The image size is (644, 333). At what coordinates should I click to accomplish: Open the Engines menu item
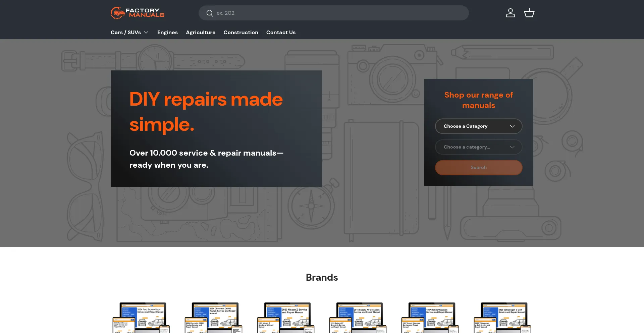point(167,33)
